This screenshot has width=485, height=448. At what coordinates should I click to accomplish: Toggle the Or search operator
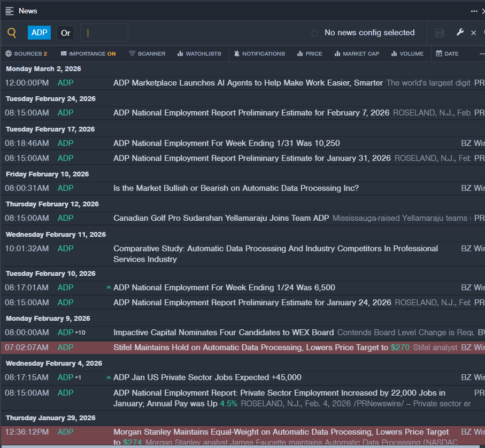pyautogui.click(x=65, y=33)
